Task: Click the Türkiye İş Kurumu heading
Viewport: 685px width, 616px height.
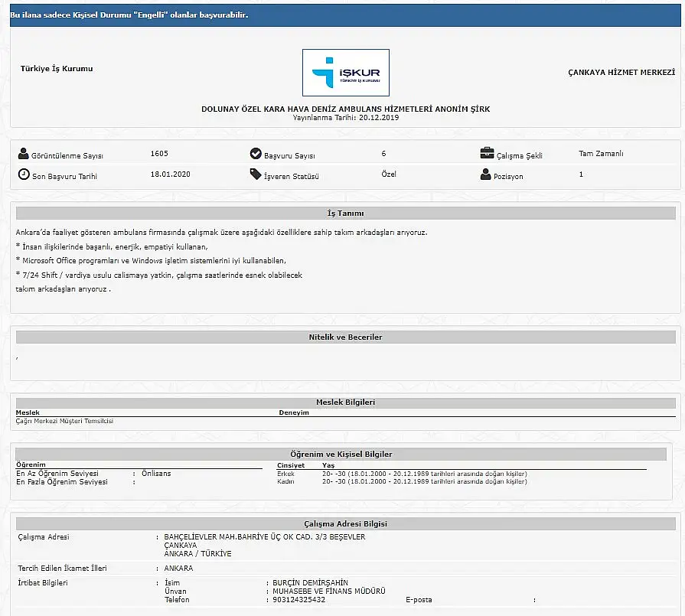Action: point(57,69)
